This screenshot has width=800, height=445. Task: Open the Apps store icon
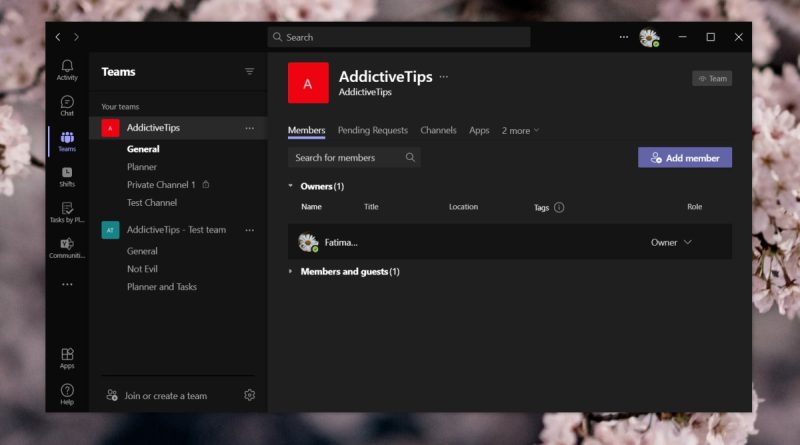click(x=67, y=358)
